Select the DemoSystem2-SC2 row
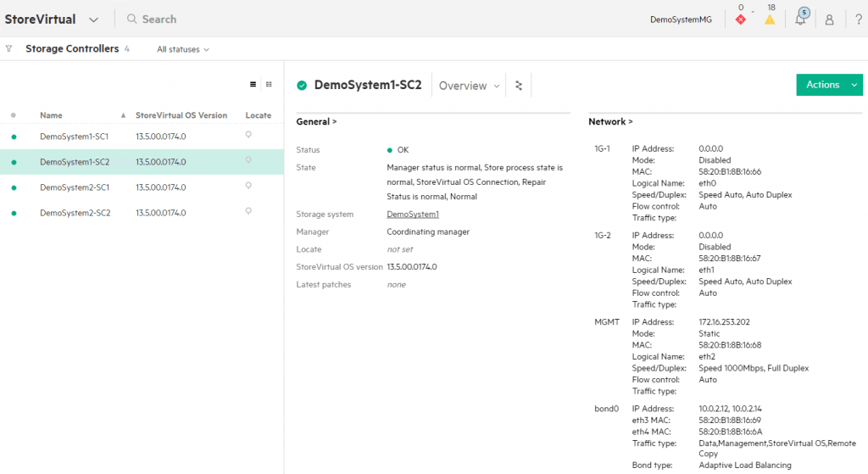This screenshot has width=868, height=474. (x=142, y=213)
